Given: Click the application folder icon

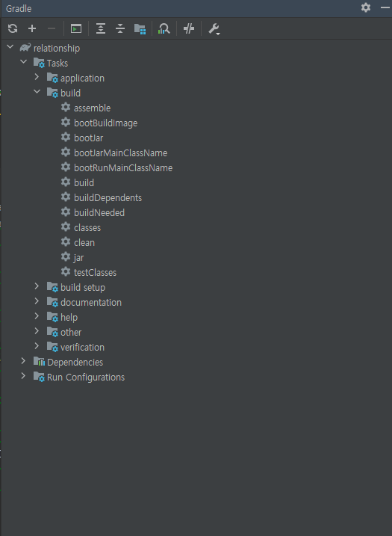Looking at the screenshot, I should tap(52, 78).
